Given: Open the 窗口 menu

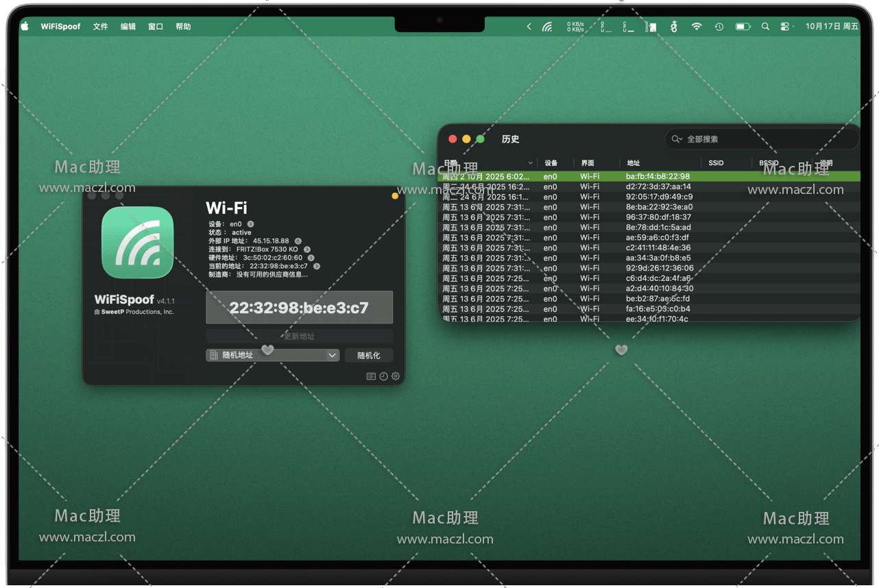Looking at the screenshot, I should pos(156,27).
